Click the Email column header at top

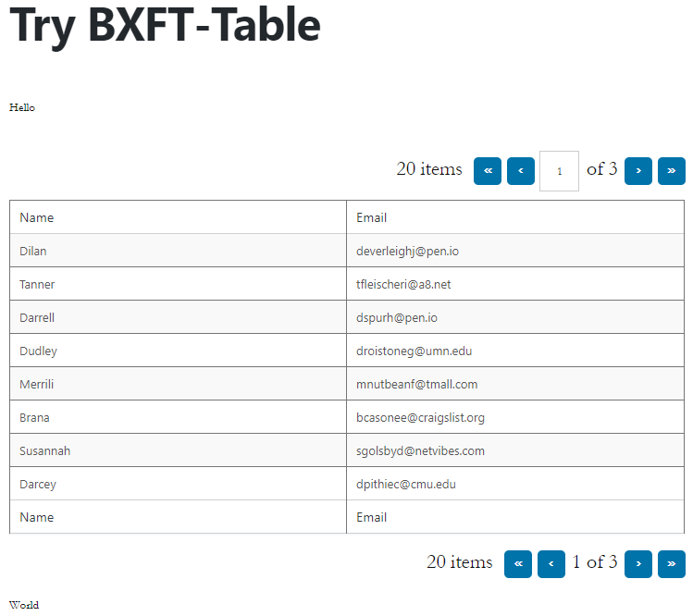[x=515, y=217]
